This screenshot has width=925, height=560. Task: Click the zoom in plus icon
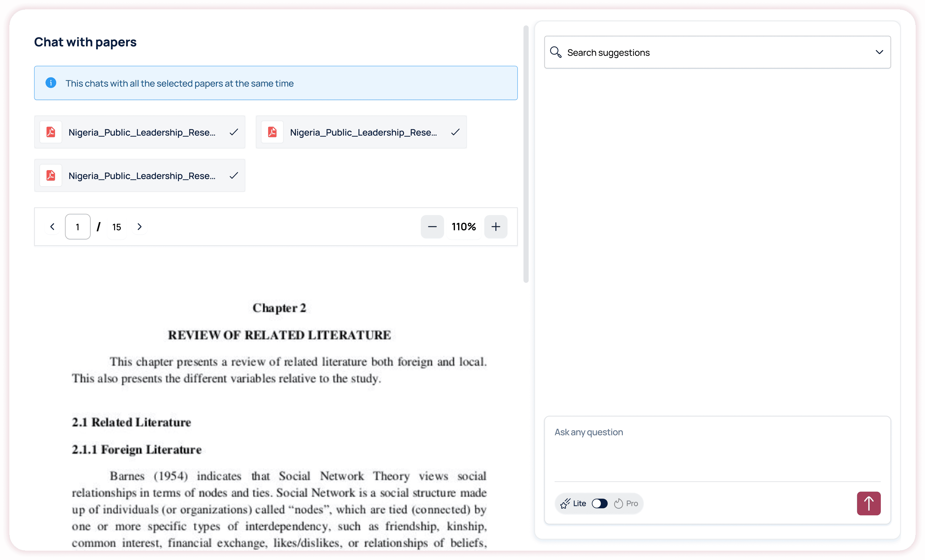click(495, 227)
